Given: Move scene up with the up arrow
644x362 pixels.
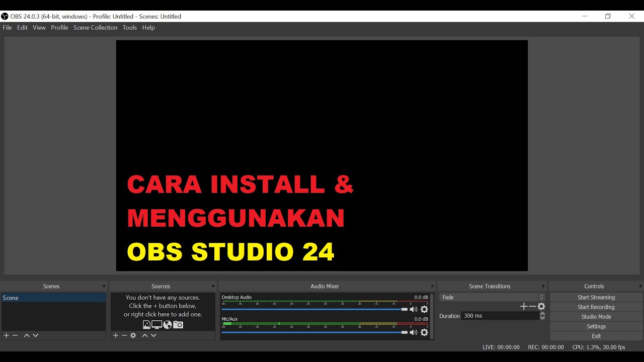Looking at the screenshot, I should click(x=27, y=335).
